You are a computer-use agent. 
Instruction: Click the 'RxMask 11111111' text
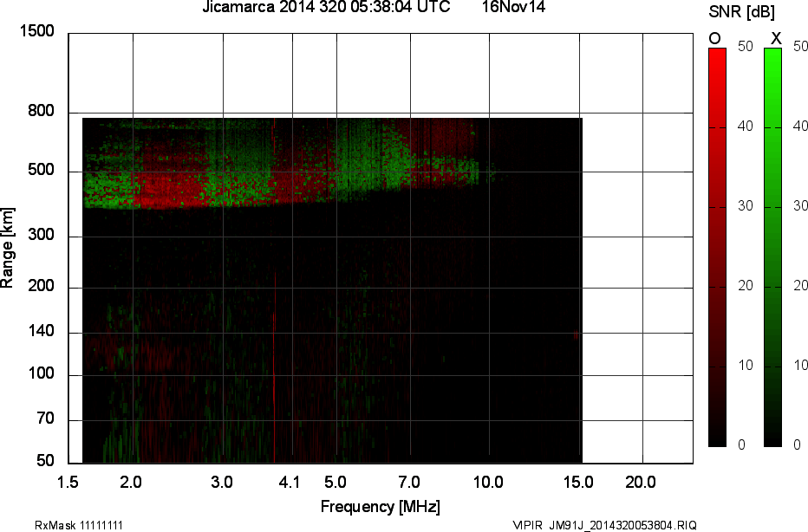pyautogui.click(x=79, y=526)
